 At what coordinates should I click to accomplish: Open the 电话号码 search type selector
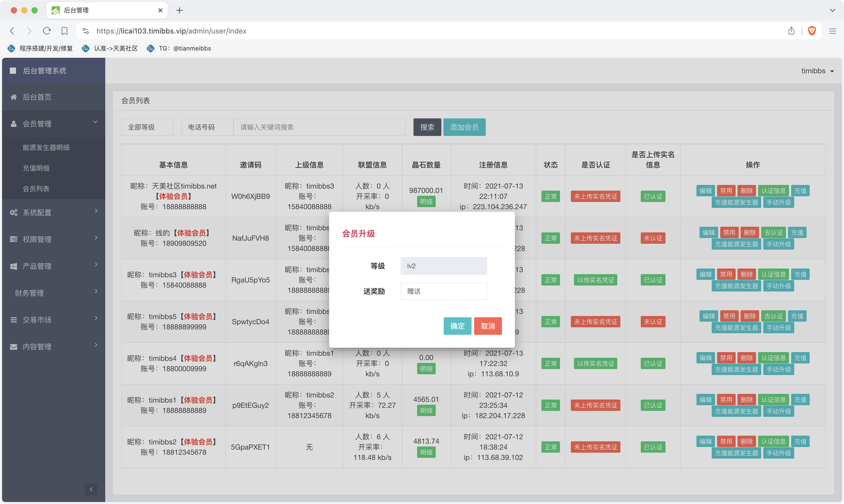(x=207, y=127)
